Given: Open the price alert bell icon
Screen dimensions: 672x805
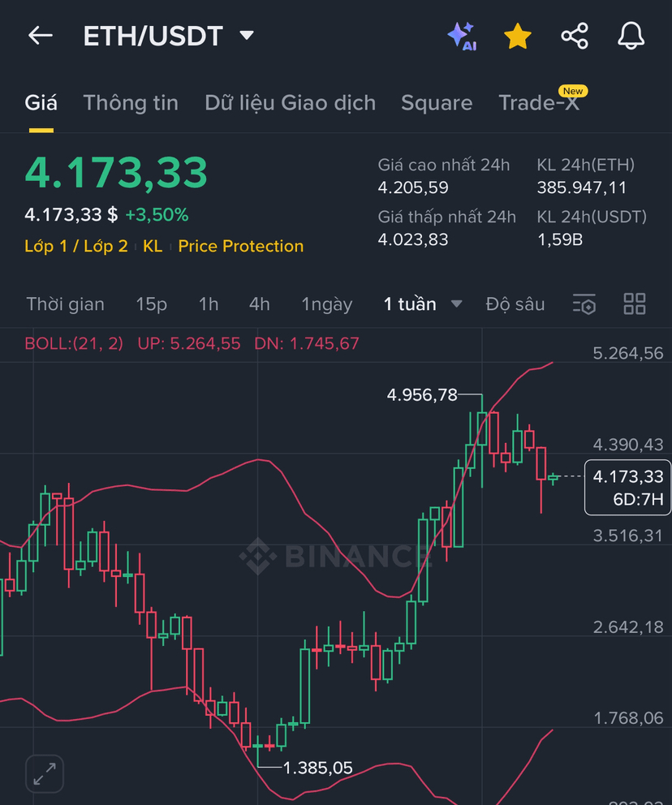Looking at the screenshot, I should click(631, 36).
